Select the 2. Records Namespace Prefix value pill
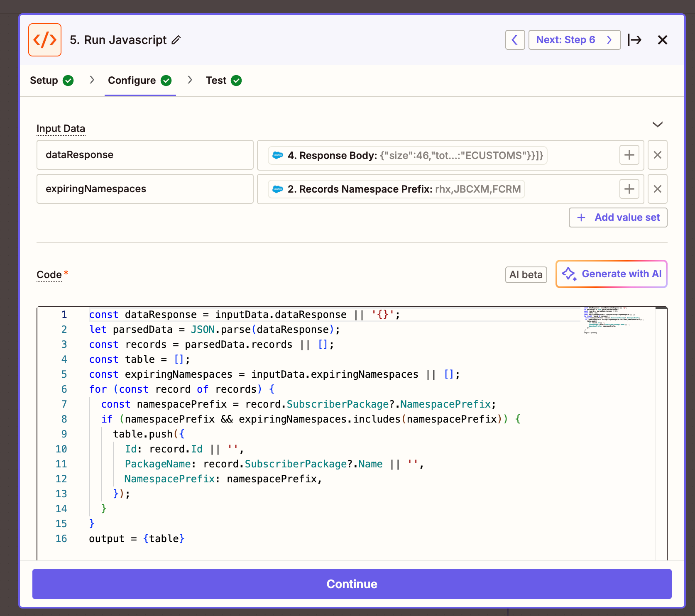The image size is (695, 616). [x=396, y=189]
